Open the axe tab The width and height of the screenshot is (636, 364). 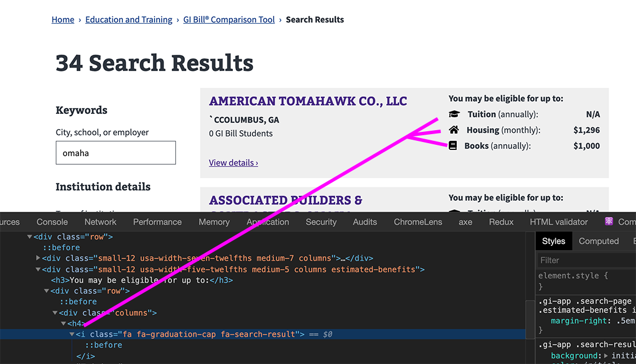[x=465, y=221]
